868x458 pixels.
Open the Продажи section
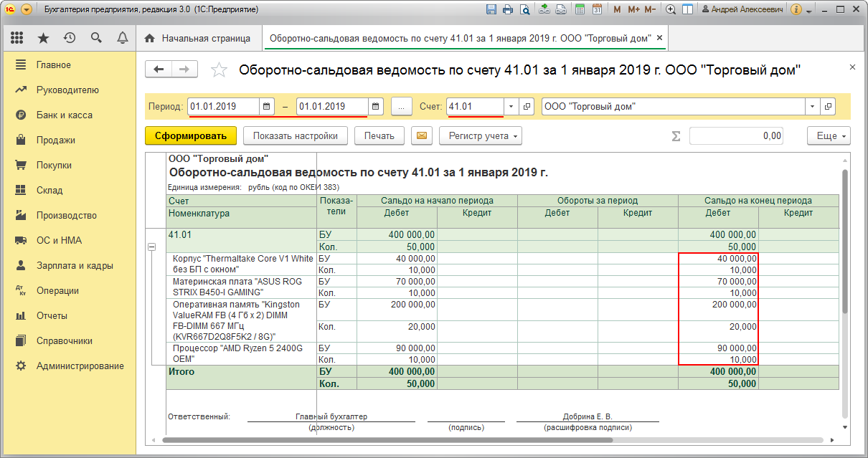click(x=56, y=140)
